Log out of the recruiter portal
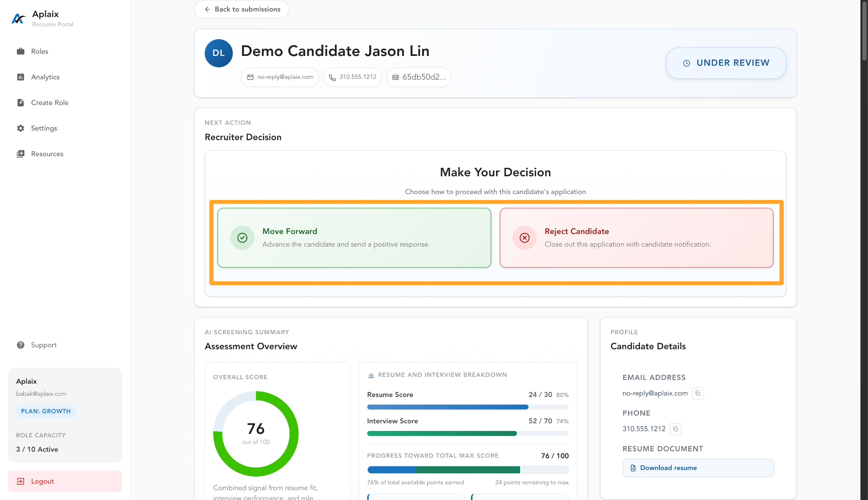Viewport: 868px width, 500px height. point(65,481)
